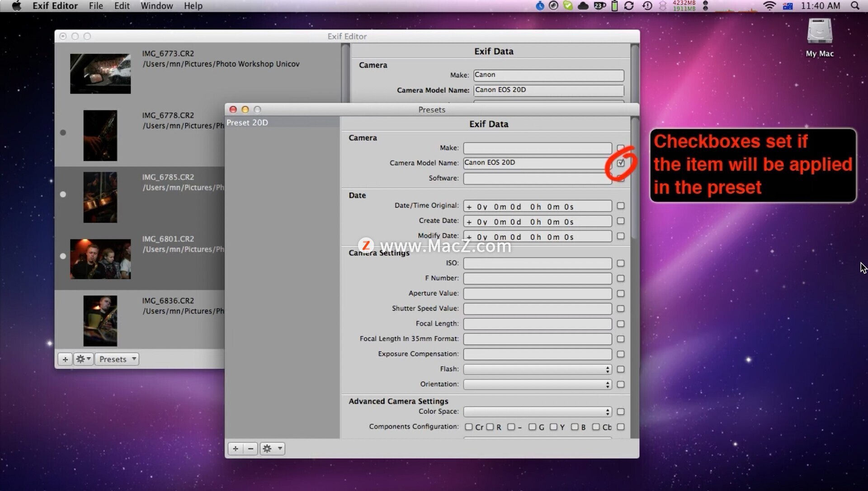868x491 pixels.
Task: Open the Exif Editor application menu
Action: (55, 6)
